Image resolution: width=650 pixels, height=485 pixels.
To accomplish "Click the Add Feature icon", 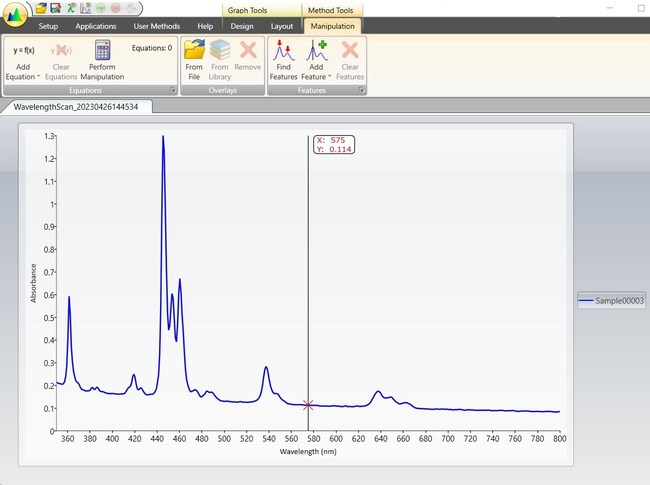I will pos(317,50).
